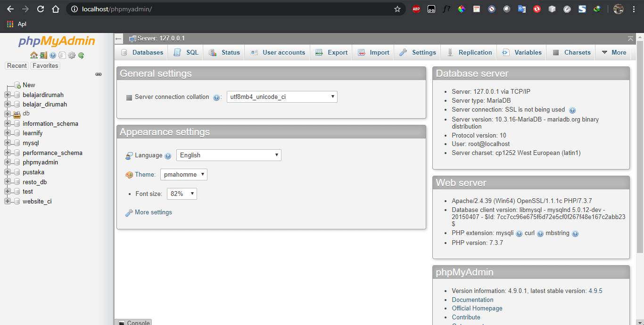This screenshot has width=644, height=325.
Task: Select the phpmyadmin database in tree
Action: 40,162
